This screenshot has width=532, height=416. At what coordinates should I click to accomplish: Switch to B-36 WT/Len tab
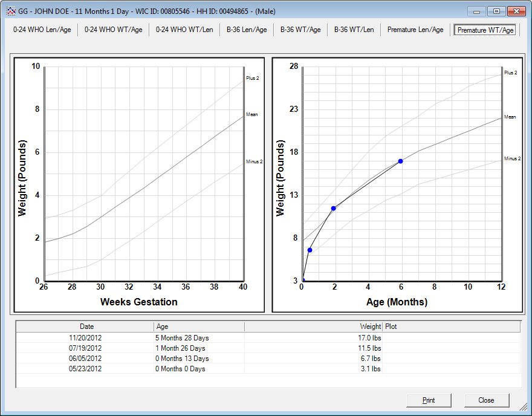click(354, 30)
